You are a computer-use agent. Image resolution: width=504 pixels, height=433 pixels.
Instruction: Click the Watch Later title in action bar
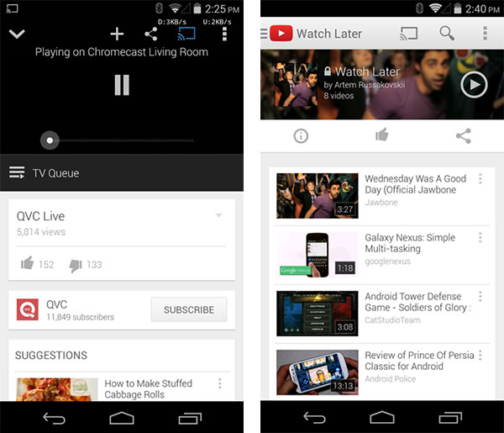[x=329, y=34]
